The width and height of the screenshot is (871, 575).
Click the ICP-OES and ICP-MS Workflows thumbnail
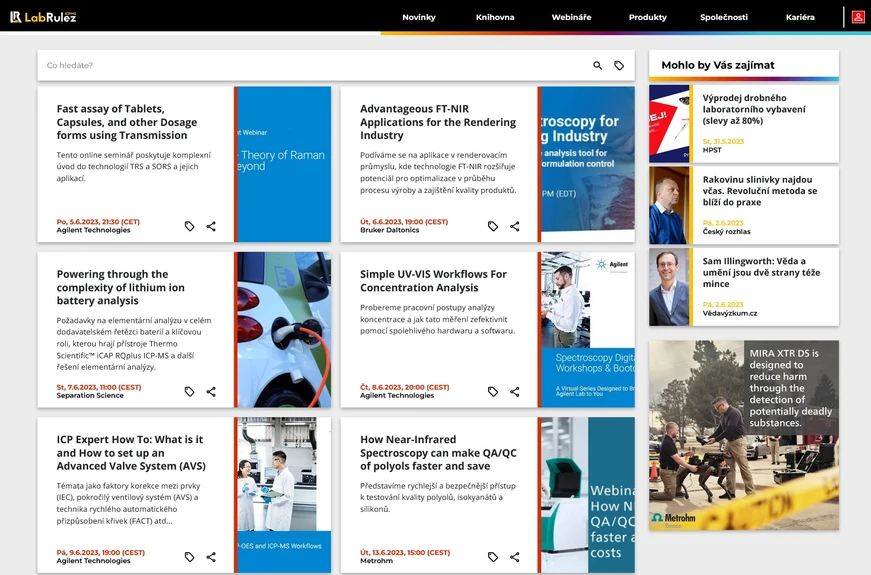point(284,495)
